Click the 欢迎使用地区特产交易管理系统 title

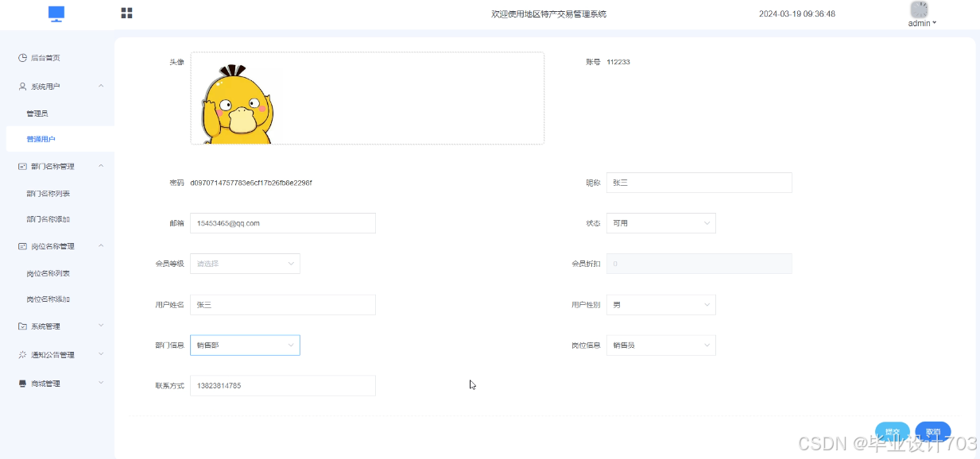pyautogui.click(x=548, y=13)
